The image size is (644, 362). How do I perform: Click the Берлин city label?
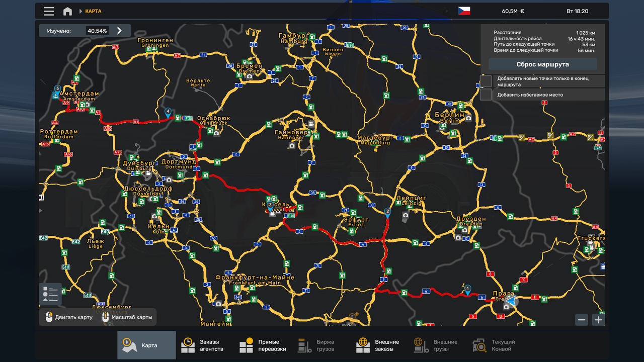pyautogui.click(x=449, y=115)
